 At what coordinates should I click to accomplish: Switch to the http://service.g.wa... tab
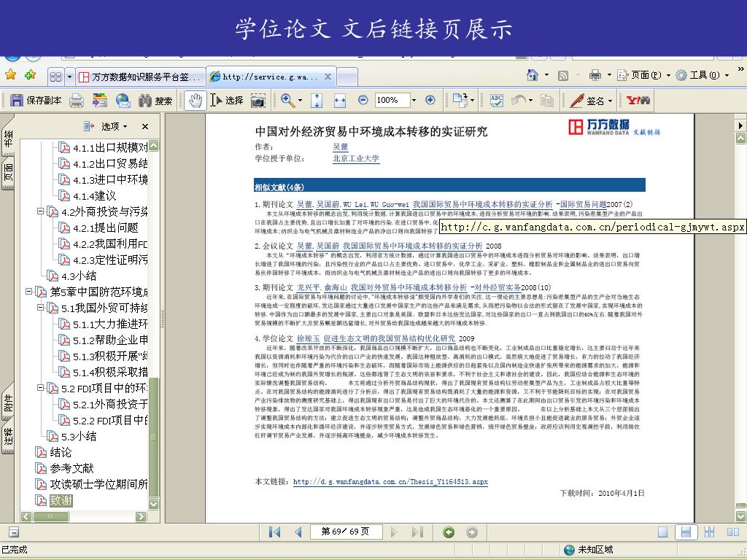(x=271, y=77)
